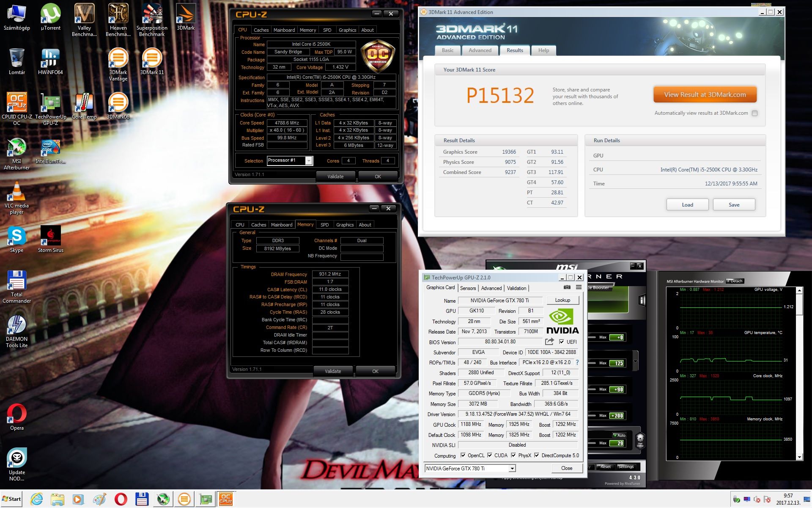The height and width of the screenshot is (508, 812).
Task: Take a GPU-Z screenshot with camera icon
Action: (x=567, y=287)
